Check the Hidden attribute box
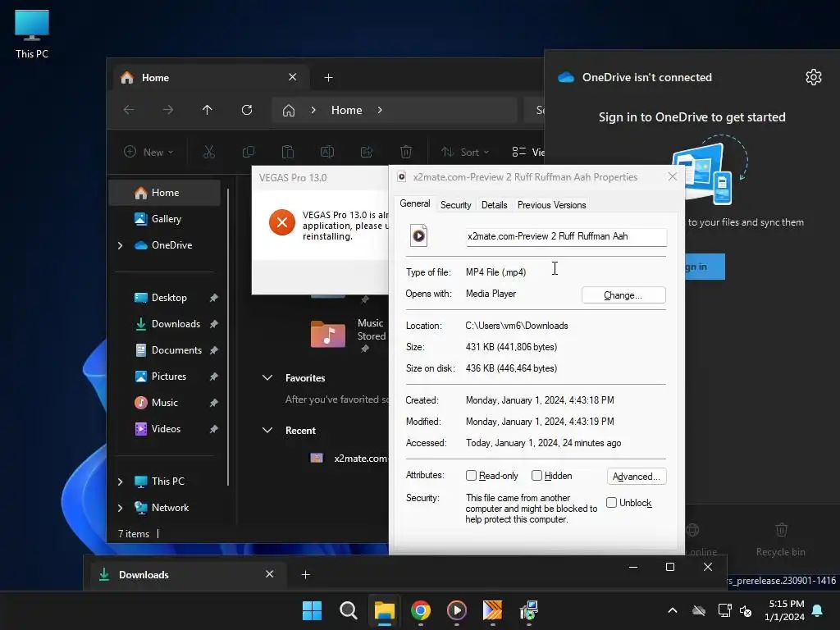This screenshot has width=840, height=630. [536, 475]
